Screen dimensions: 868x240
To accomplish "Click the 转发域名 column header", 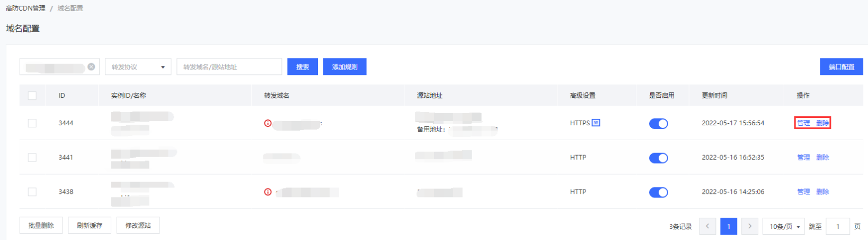I will tap(277, 96).
